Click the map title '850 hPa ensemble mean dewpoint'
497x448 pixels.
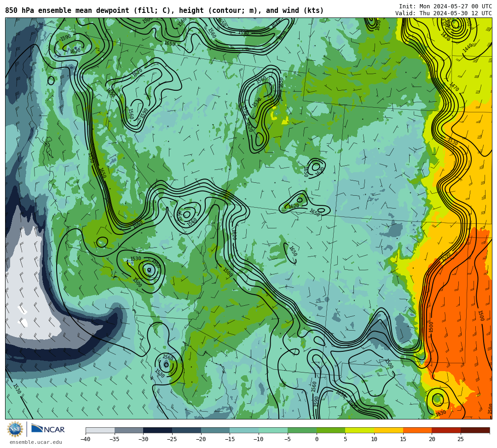[x=67, y=11]
